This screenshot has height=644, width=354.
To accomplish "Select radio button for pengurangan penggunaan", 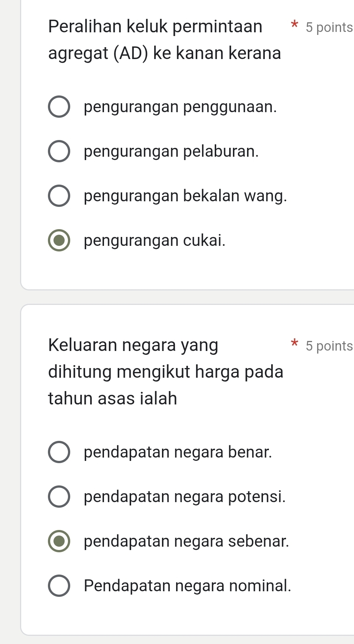I will [59, 107].
